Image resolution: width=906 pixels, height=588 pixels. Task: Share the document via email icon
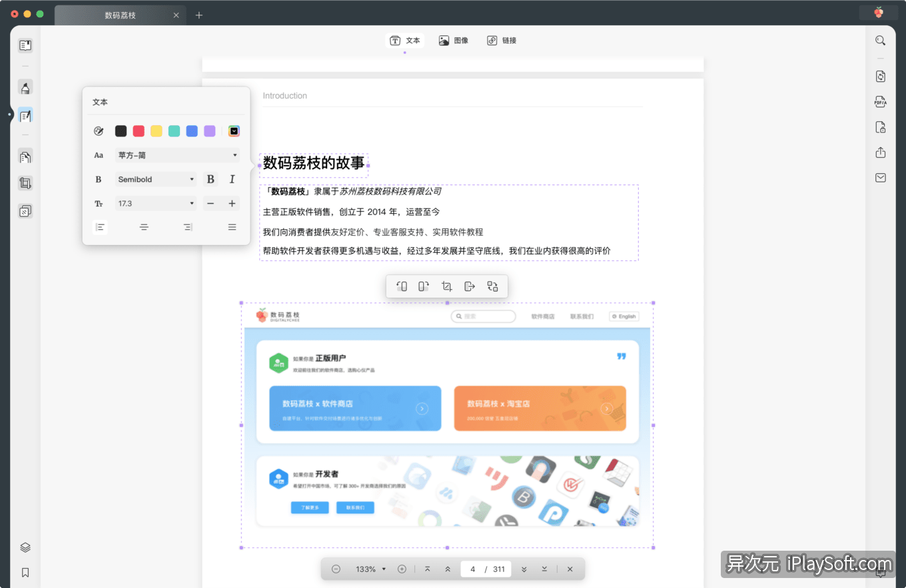(x=880, y=178)
